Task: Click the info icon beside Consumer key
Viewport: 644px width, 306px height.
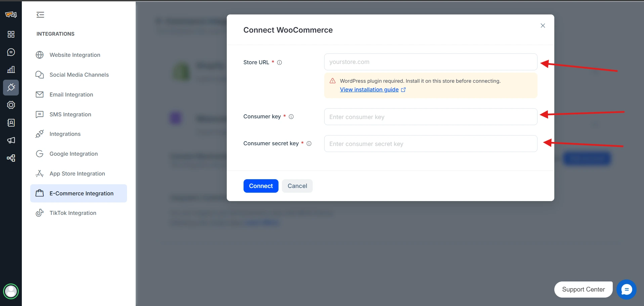Action: 291,117
